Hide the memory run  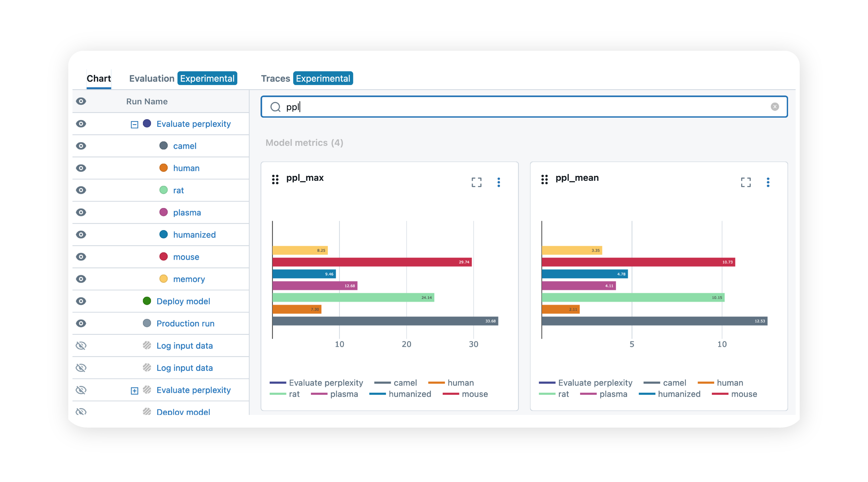coord(81,279)
